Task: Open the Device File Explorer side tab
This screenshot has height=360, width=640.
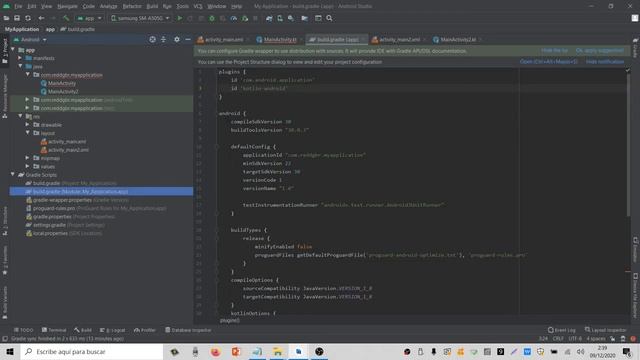Action: click(636, 296)
